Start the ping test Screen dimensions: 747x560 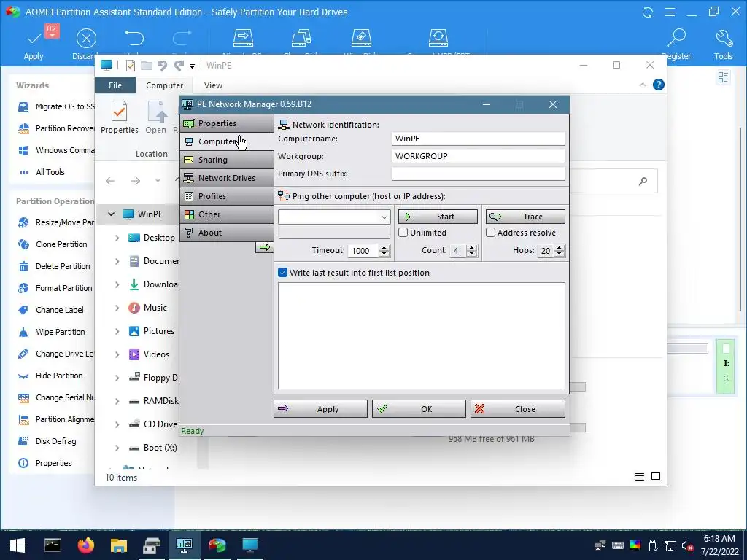[x=438, y=217]
